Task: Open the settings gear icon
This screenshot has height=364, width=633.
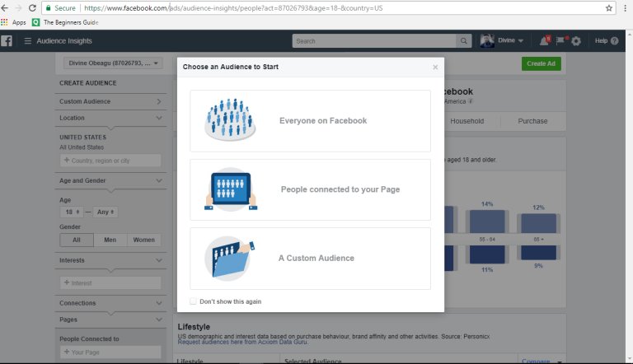Action: point(576,40)
